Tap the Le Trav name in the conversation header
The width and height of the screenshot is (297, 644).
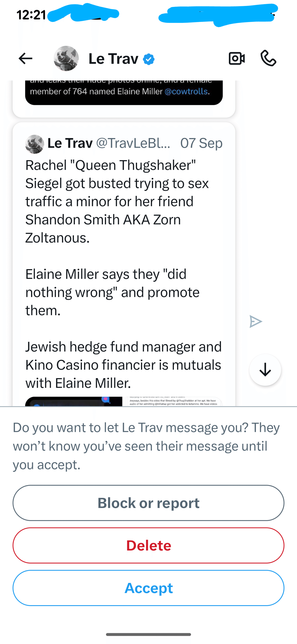(x=114, y=59)
